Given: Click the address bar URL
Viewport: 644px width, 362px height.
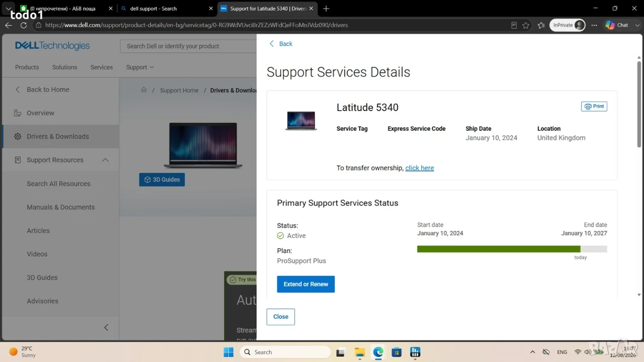Looking at the screenshot, I should [196, 25].
